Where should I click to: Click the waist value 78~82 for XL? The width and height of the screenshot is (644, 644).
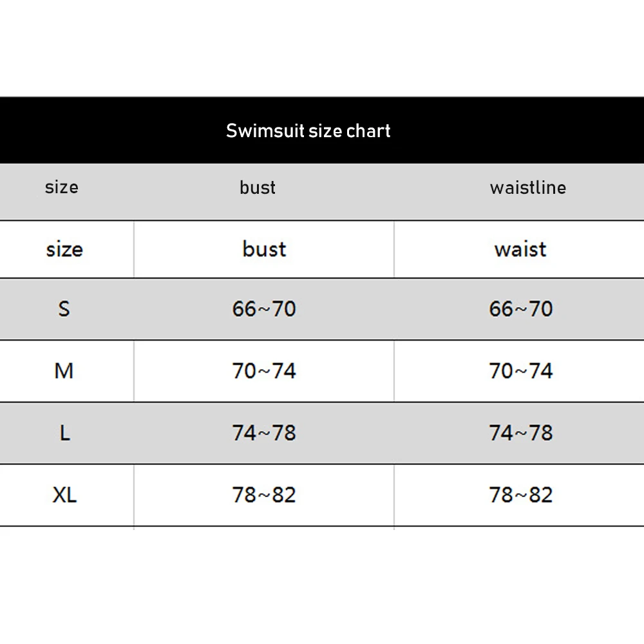coord(520,495)
